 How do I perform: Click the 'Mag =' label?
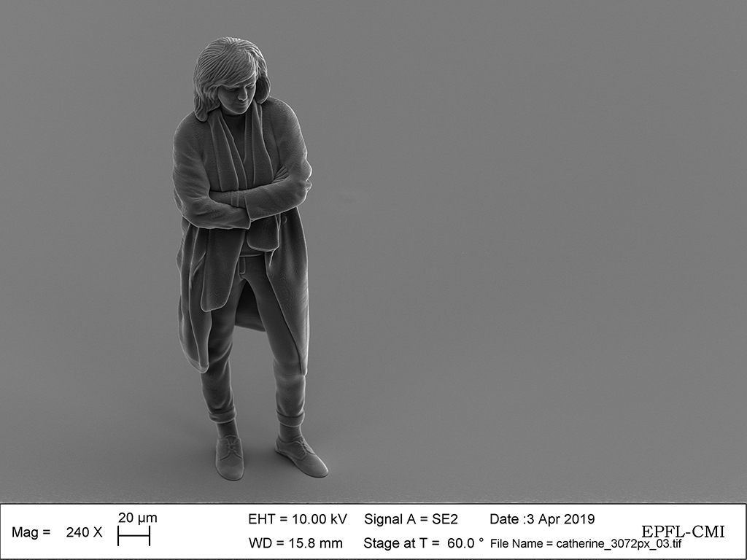coord(31,532)
